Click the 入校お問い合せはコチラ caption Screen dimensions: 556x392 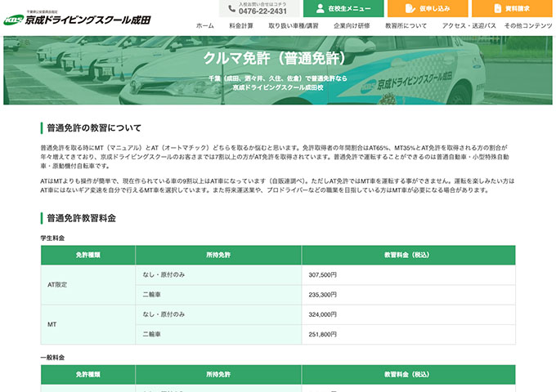point(262,4)
